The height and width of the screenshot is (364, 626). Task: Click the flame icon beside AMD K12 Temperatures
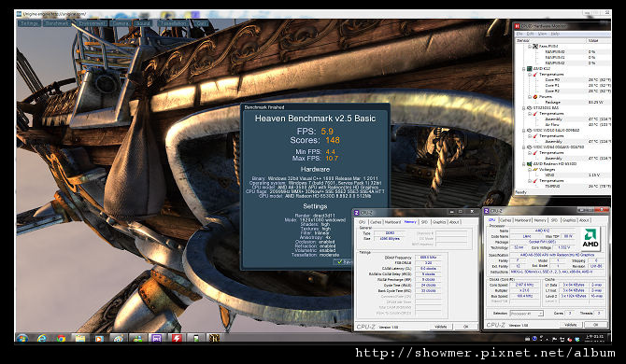tap(535, 74)
